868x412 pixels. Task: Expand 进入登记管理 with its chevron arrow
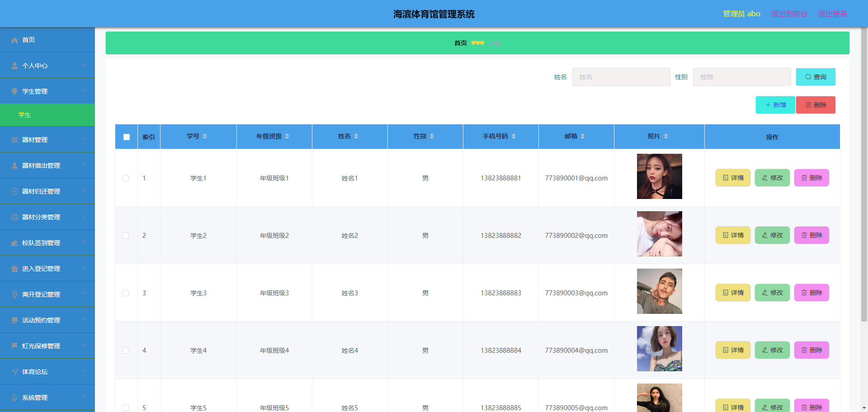[x=84, y=268]
